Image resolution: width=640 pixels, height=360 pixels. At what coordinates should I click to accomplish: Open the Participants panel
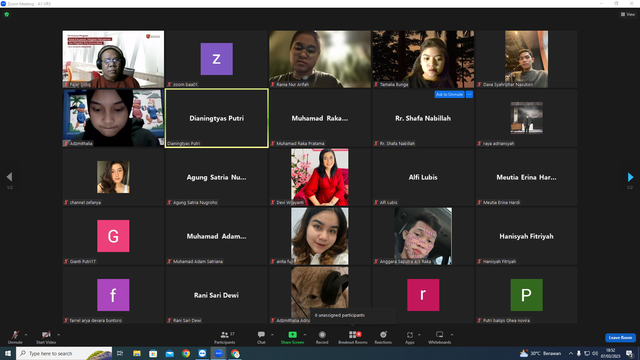tap(224, 337)
